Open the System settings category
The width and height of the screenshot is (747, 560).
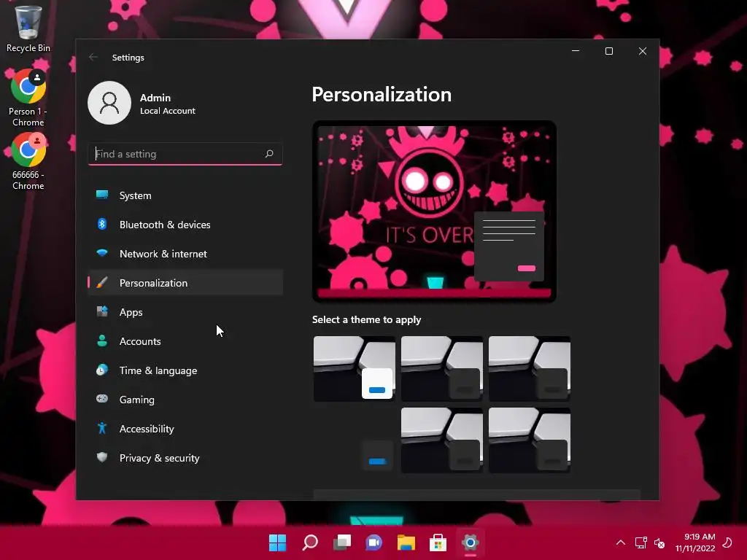(x=185, y=195)
